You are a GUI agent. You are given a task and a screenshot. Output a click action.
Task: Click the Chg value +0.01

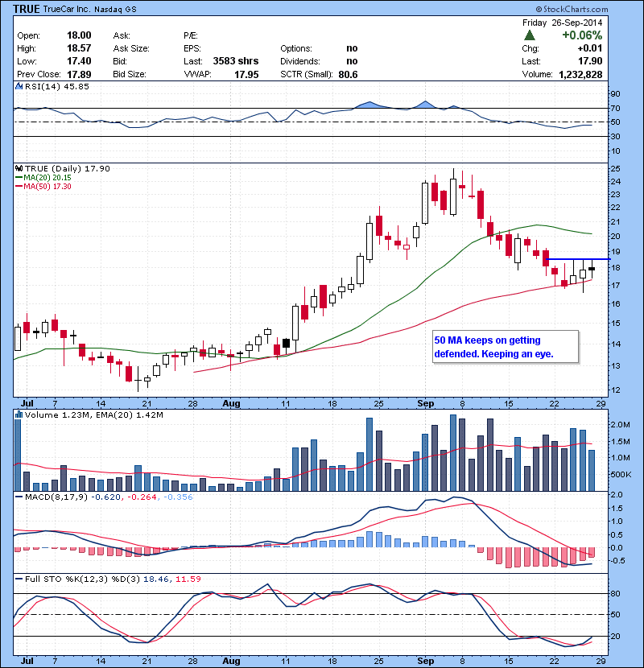(590, 48)
